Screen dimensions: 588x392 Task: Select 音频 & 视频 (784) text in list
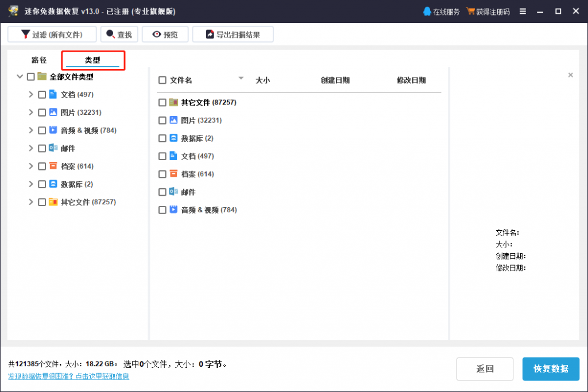[209, 210]
